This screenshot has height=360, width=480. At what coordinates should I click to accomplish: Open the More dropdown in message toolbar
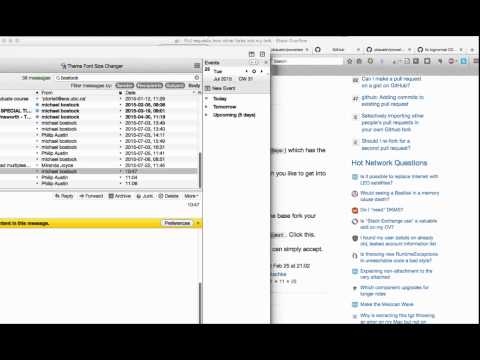(x=191, y=196)
